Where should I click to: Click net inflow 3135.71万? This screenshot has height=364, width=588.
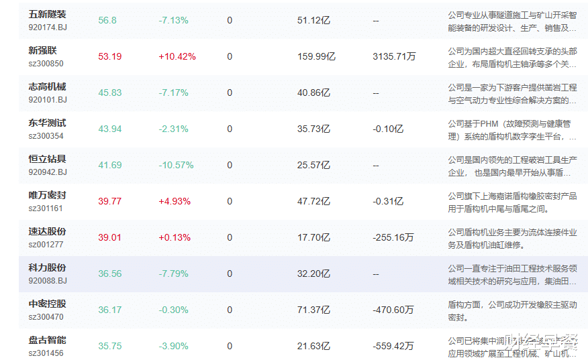(x=394, y=56)
